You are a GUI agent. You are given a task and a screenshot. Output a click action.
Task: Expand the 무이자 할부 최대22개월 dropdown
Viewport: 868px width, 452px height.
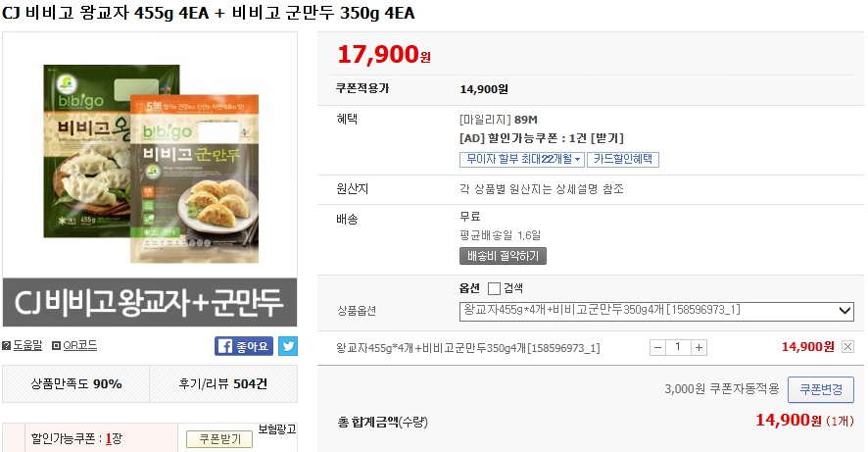pyautogui.click(x=522, y=159)
